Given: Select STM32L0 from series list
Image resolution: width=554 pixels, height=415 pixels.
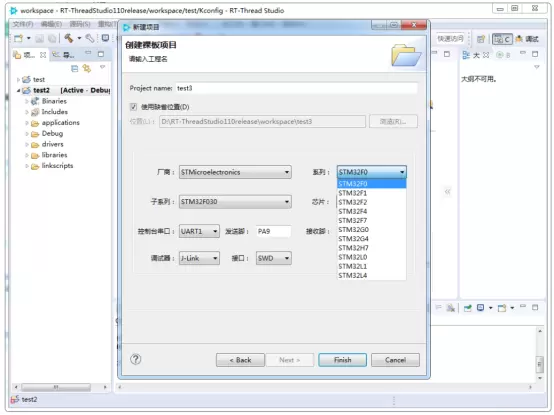Looking at the screenshot, I should pos(371,257).
